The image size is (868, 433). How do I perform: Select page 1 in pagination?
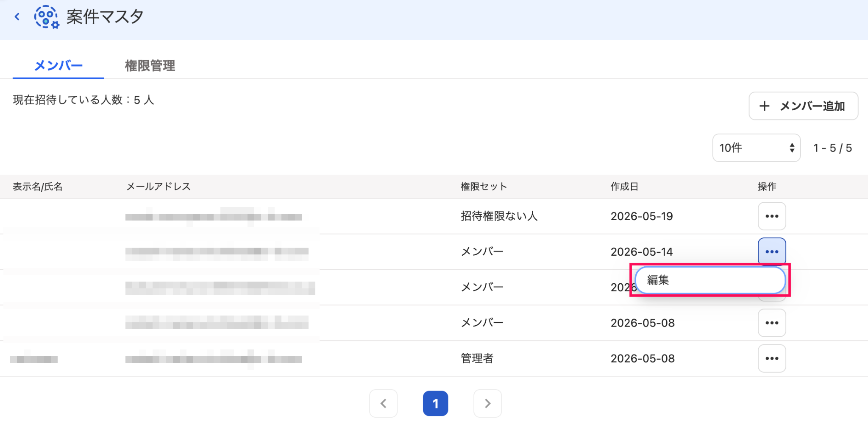click(x=435, y=404)
